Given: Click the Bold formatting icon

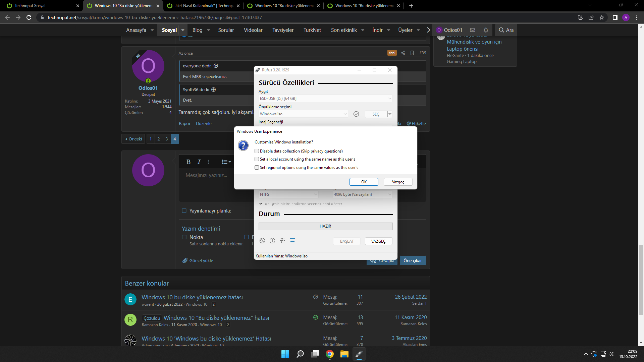Looking at the screenshot, I should (x=189, y=162).
